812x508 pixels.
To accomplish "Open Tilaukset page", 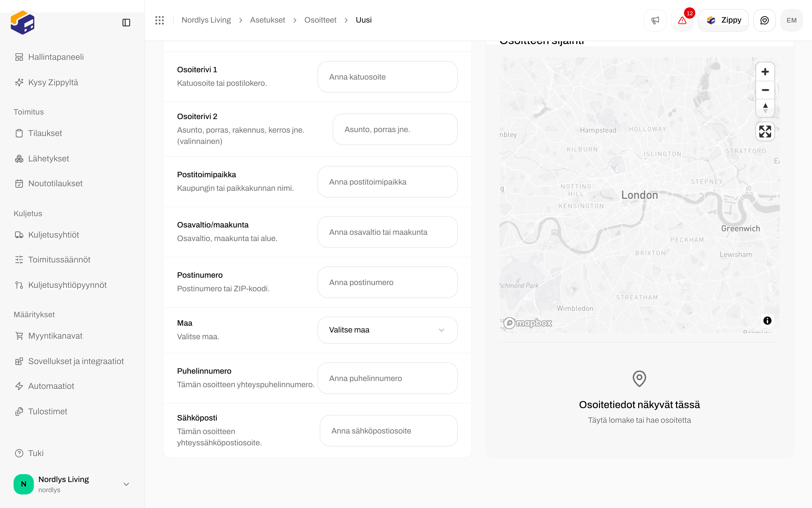I will (x=72, y=133).
